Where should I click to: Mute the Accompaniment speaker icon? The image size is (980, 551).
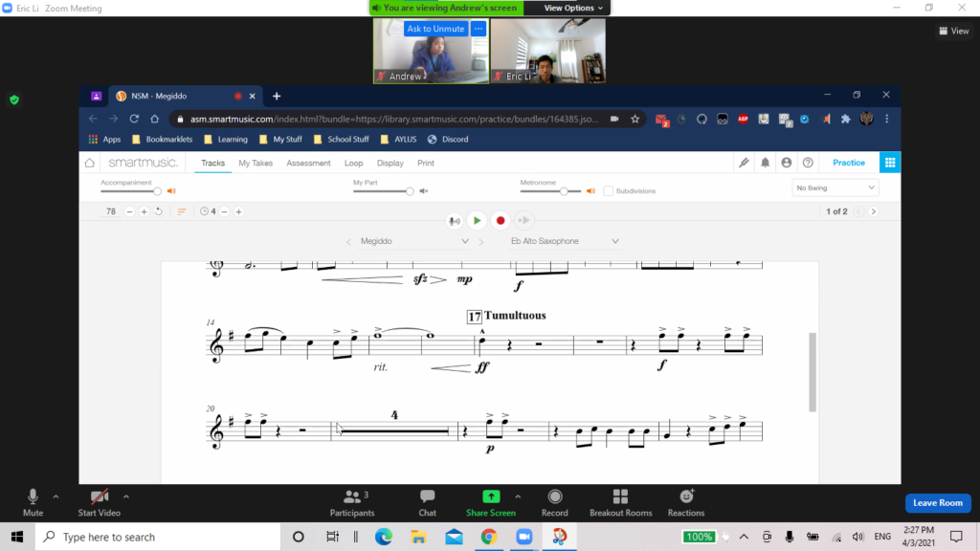(x=171, y=191)
